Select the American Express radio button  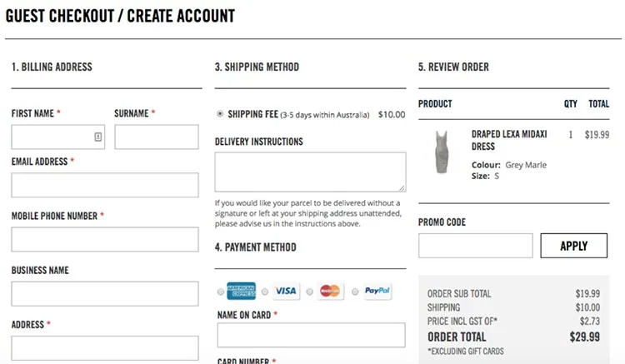(220, 292)
